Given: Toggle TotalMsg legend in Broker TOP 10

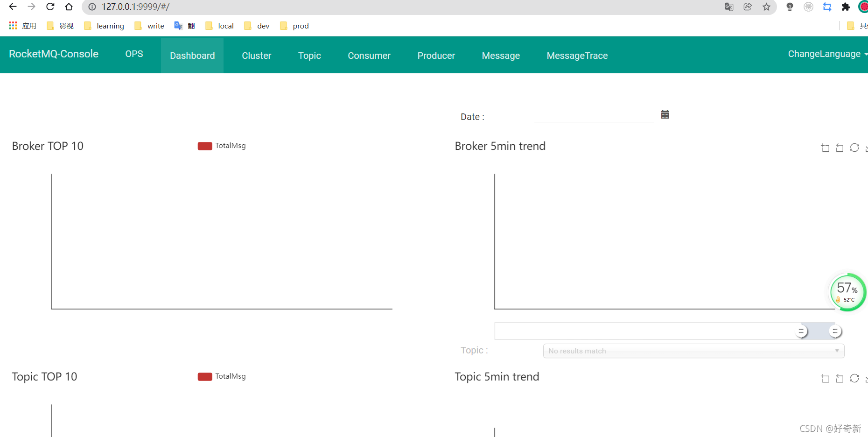Looking at the screenshot, I should tap(222, 146).
